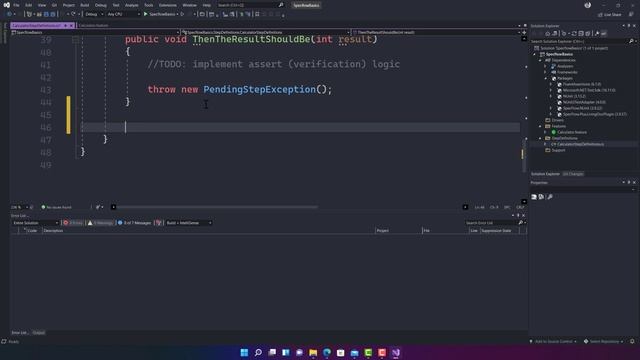This screenshot has width=640, height=360.
Task: Click the Select Repository button
Action: pyautogui.click(x=604, y=341)
